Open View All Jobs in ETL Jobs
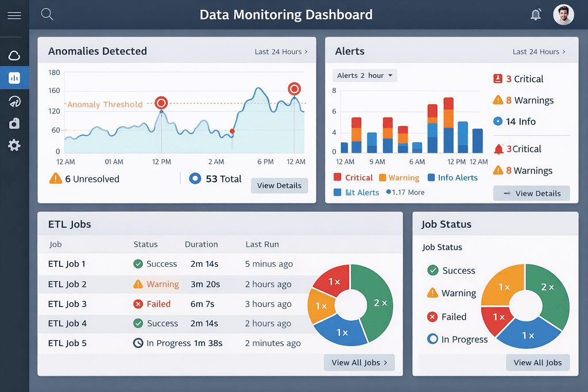Viewport: 588px width, 392px height. [359, 362]
